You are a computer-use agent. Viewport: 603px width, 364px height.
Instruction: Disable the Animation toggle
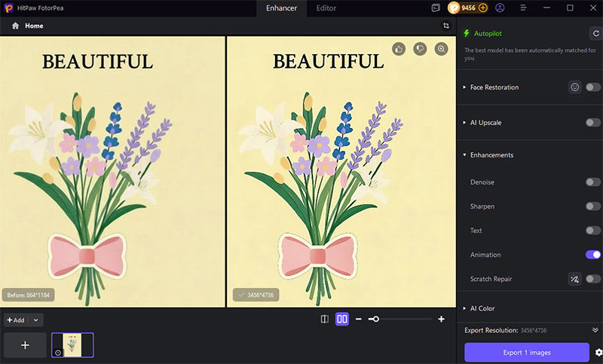[593, 255]
